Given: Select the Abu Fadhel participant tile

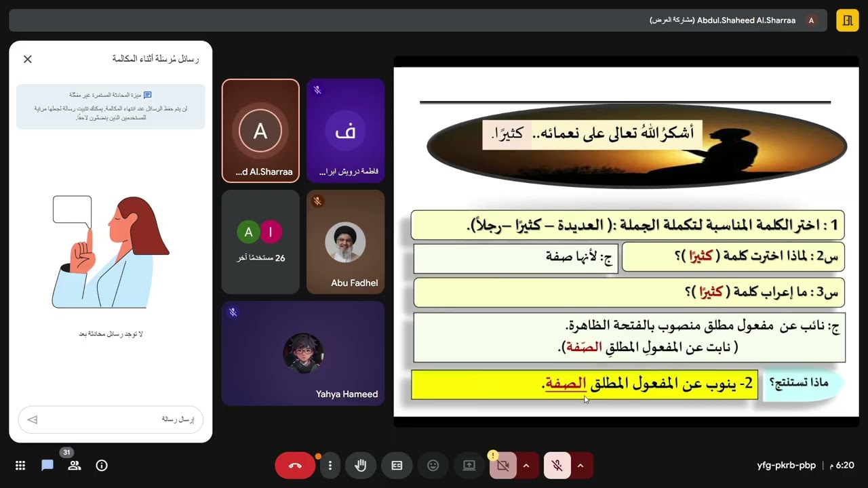Looking at the screenshot, I should (x=346, y=242).
